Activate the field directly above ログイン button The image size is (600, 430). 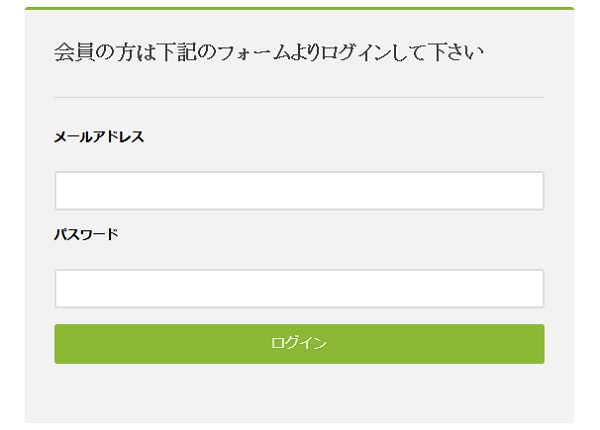point(299,289)
